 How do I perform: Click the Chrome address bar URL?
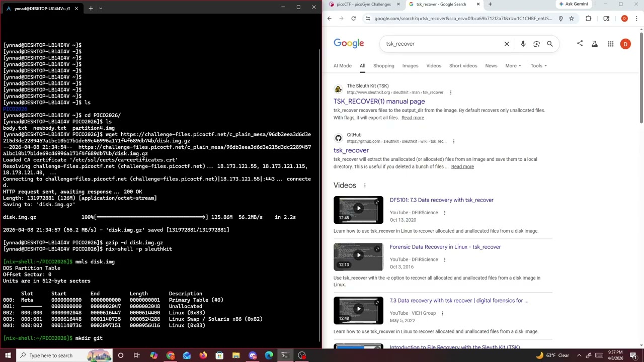pyautogui.click(x=463, y=19)
